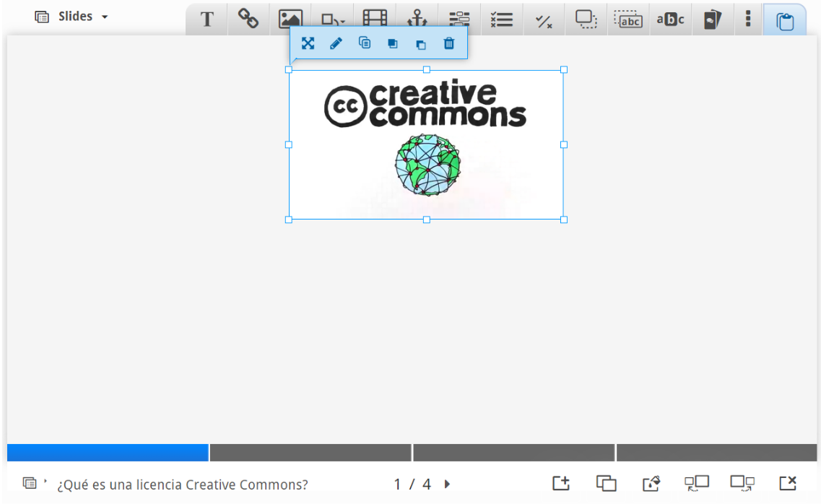This screenshot has width=821, height=504.
Task: Edit the selected image with pencil icon
Action: click(336, 43)
